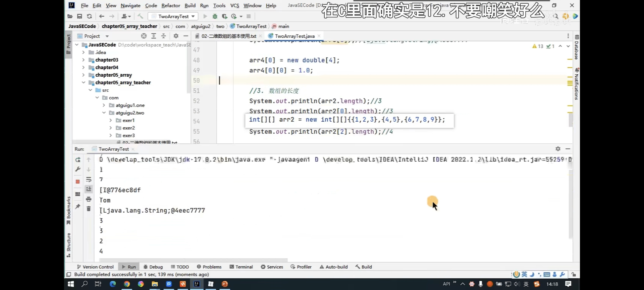Click the Build hammer icon

[x=140, y=16]
